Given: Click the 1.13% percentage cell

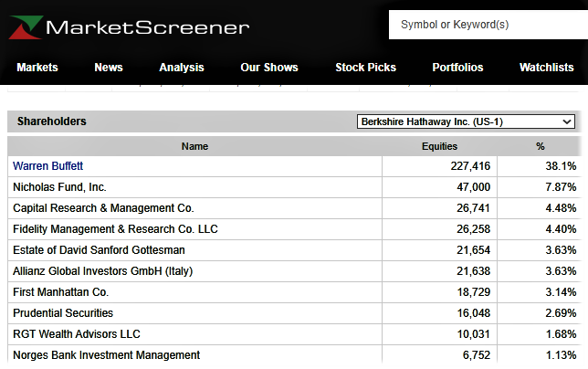Looking at the screenshot, I should pyautogui.click(x=561, y=355).
